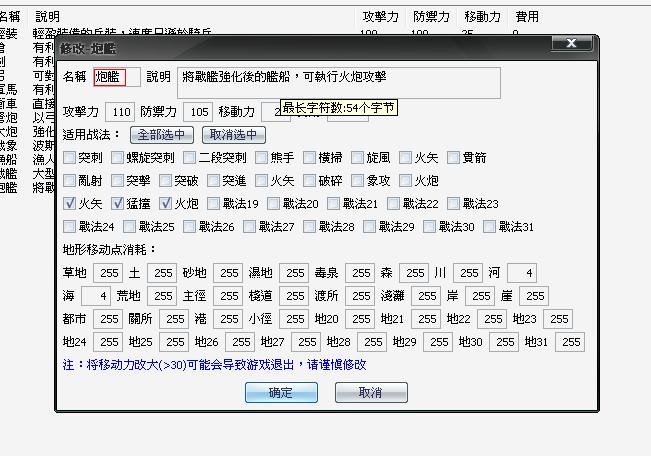Click the 草地 movement cost field

pos(108,273)
